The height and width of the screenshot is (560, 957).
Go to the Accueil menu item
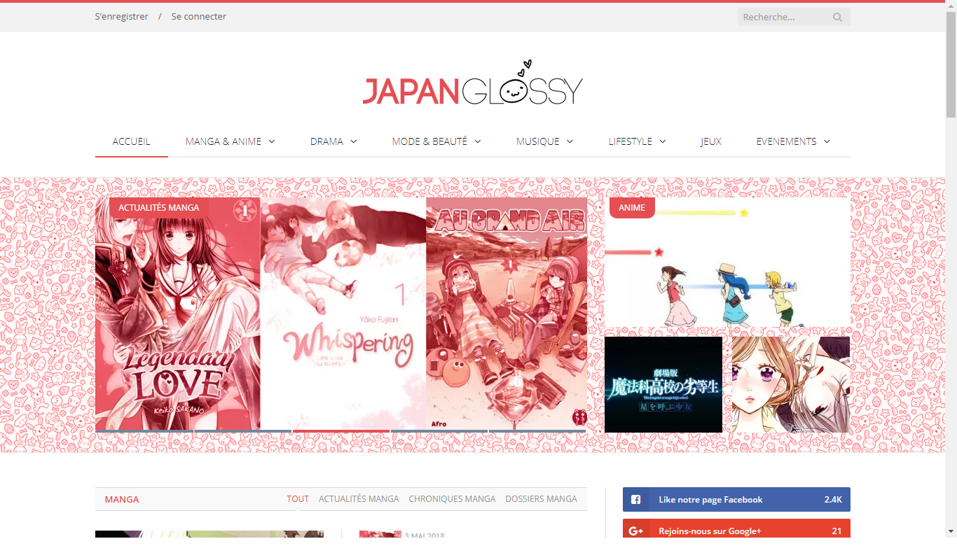(x=131, y=141)
